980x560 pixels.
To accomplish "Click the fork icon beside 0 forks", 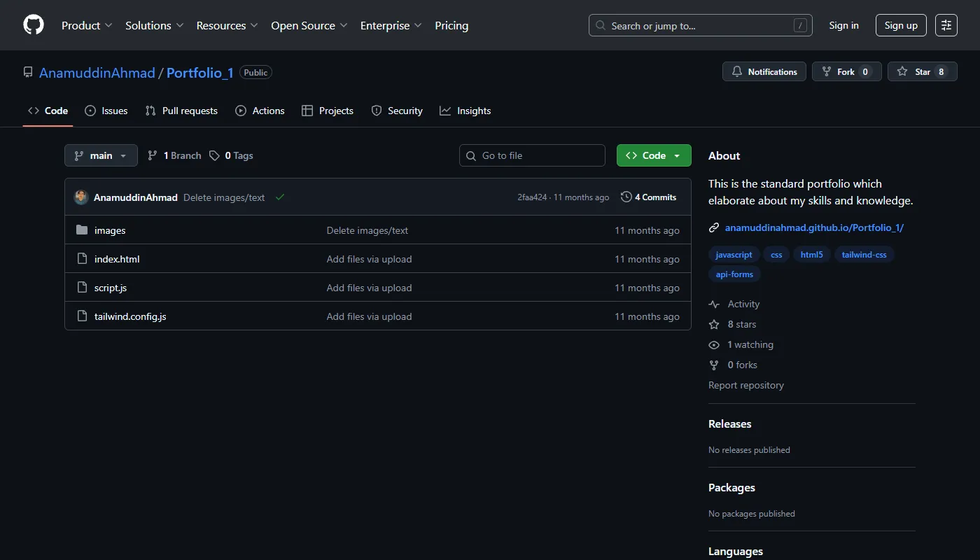I will pyautogui.click(x=714, y=365).
